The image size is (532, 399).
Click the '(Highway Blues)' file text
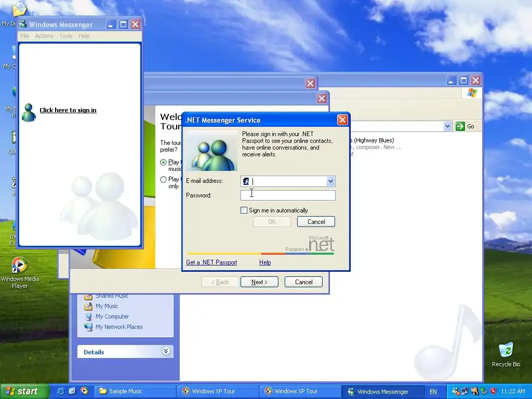click(x=374, y=140)
